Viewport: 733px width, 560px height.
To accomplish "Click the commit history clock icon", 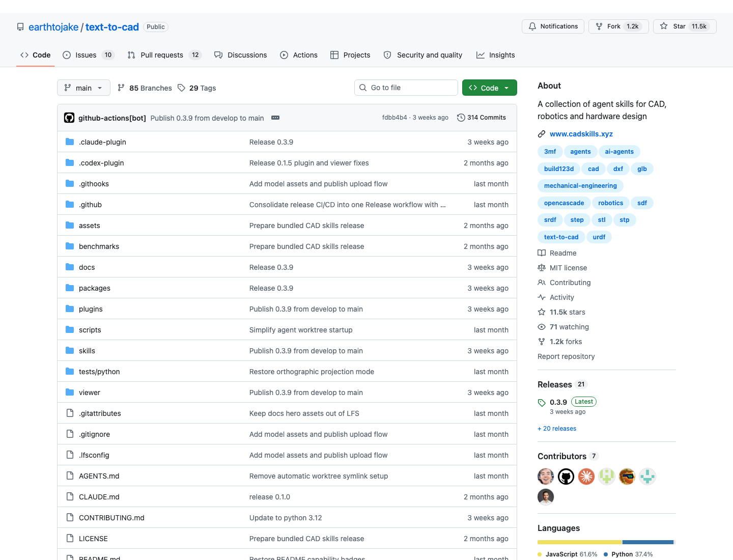I will pyautogui.click(x=461, y=118).
